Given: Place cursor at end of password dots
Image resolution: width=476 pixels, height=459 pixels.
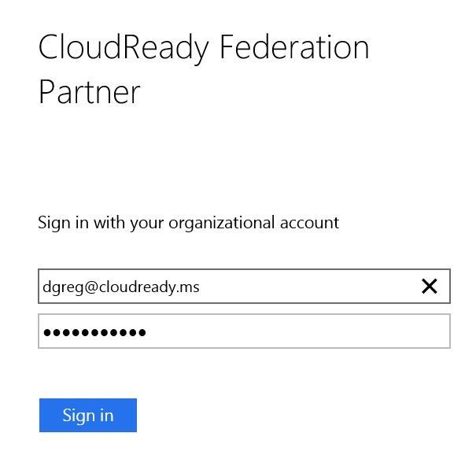Looking at the screenshot, I should pos(146,332).
